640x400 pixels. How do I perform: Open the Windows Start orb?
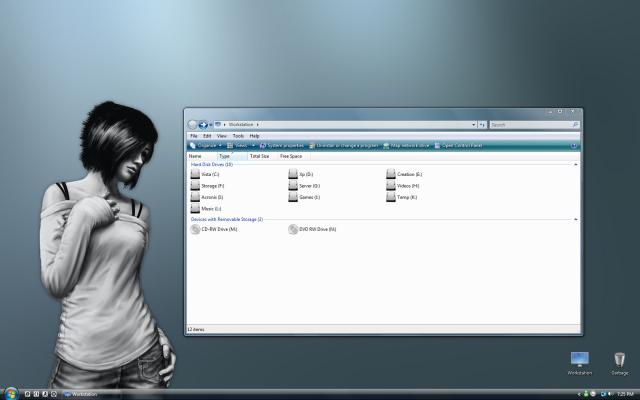coord(11,393)
